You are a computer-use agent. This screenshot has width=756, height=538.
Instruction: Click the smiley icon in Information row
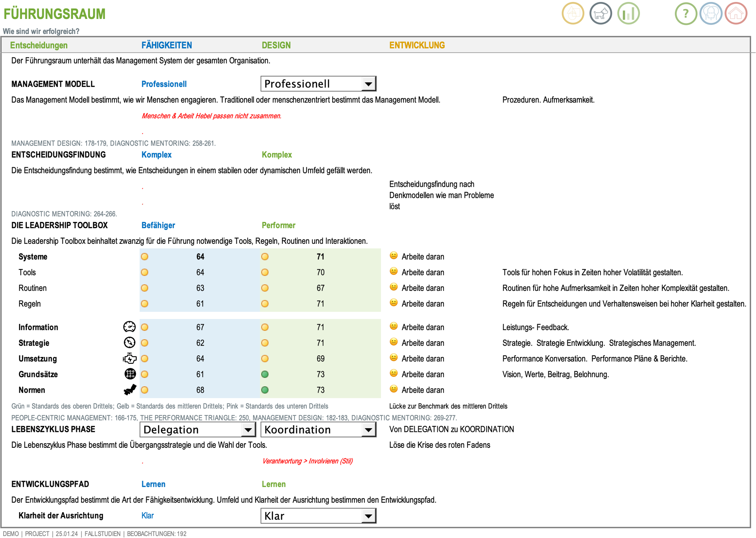point(393,326)
